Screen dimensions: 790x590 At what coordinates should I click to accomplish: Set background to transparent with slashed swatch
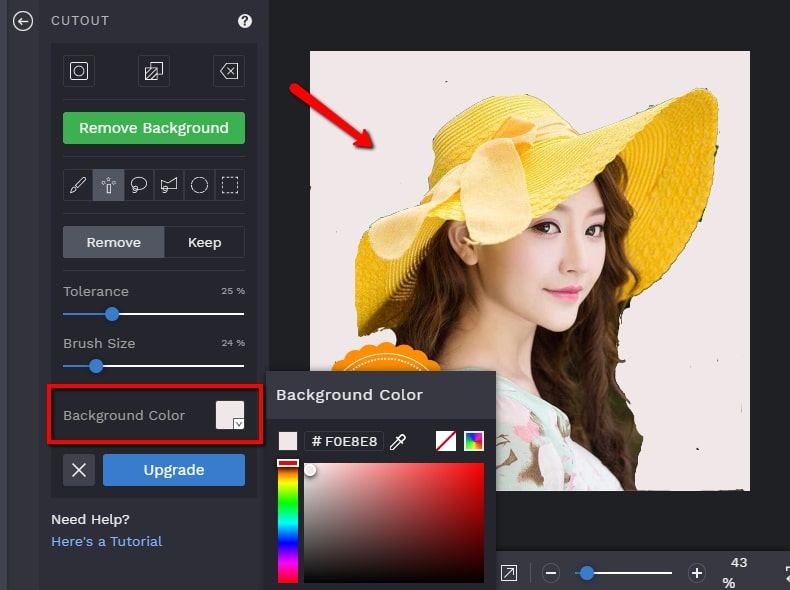pyautogui.click(x=446, y=441)
